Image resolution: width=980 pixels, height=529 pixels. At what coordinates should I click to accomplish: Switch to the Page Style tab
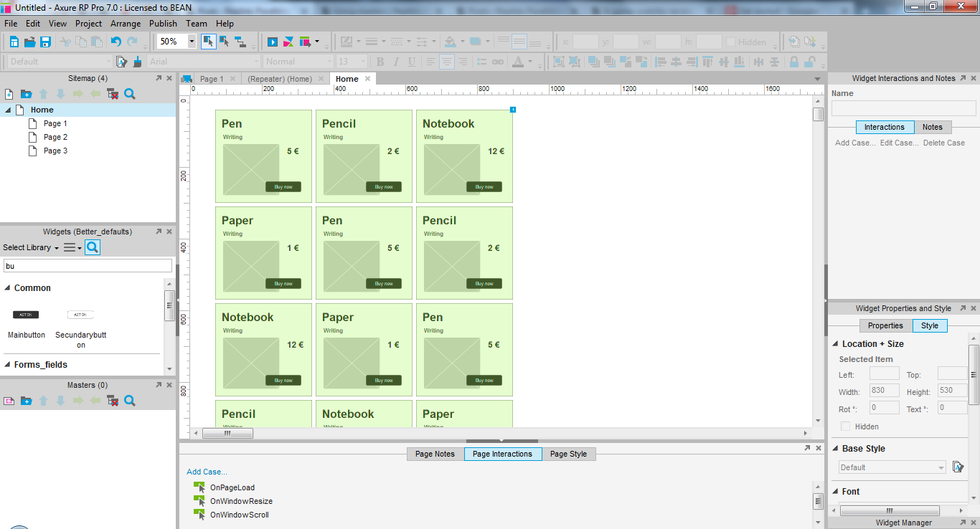point(568,454)
